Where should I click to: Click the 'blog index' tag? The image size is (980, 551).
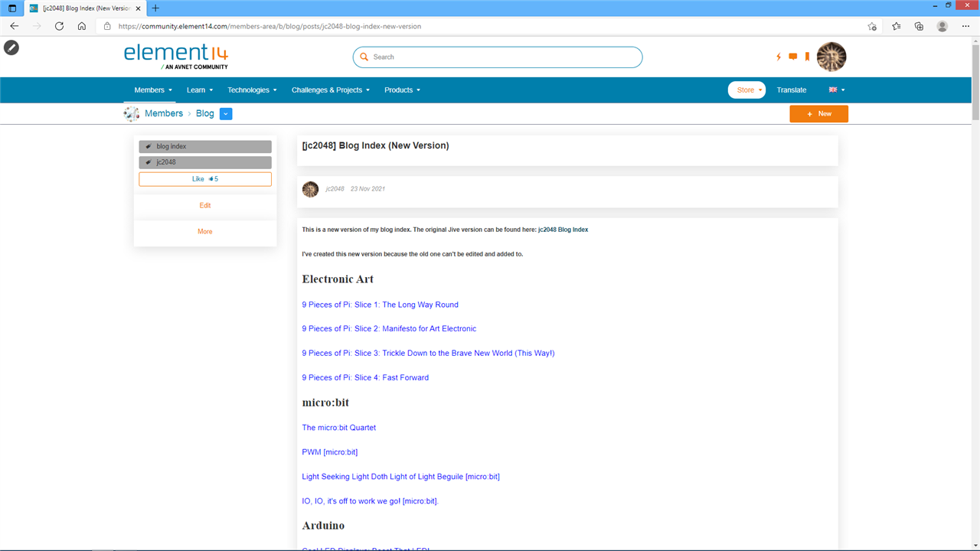pos(205,147)
